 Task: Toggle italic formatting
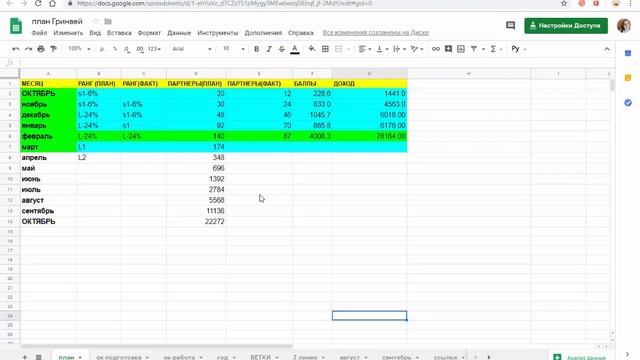[x=269, y=49]
